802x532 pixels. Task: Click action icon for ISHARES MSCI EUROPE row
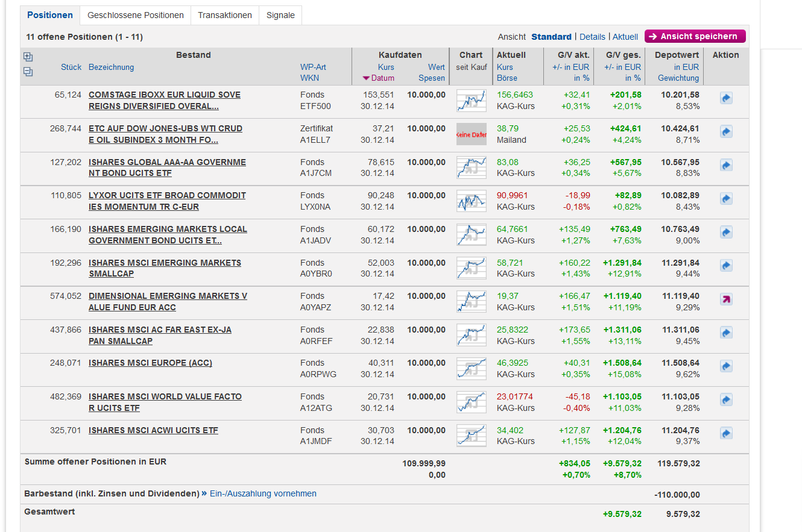(x=726, y=366)
